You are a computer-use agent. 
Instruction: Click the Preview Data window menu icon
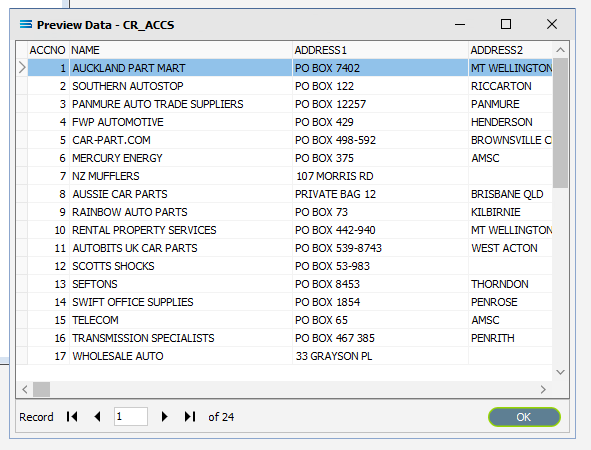pos(26,24)
